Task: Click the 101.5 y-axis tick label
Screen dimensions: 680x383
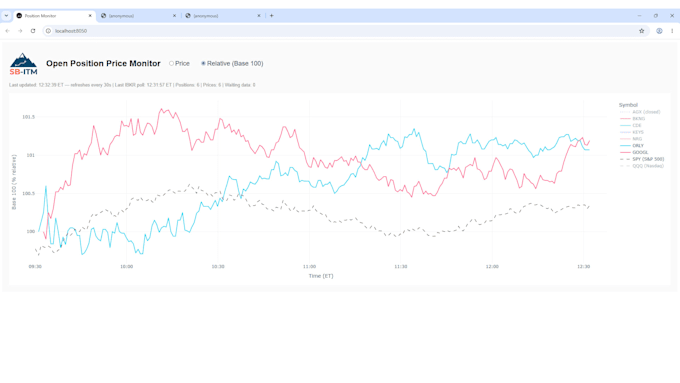Action: pyautogui.click(x=29, y=117)
